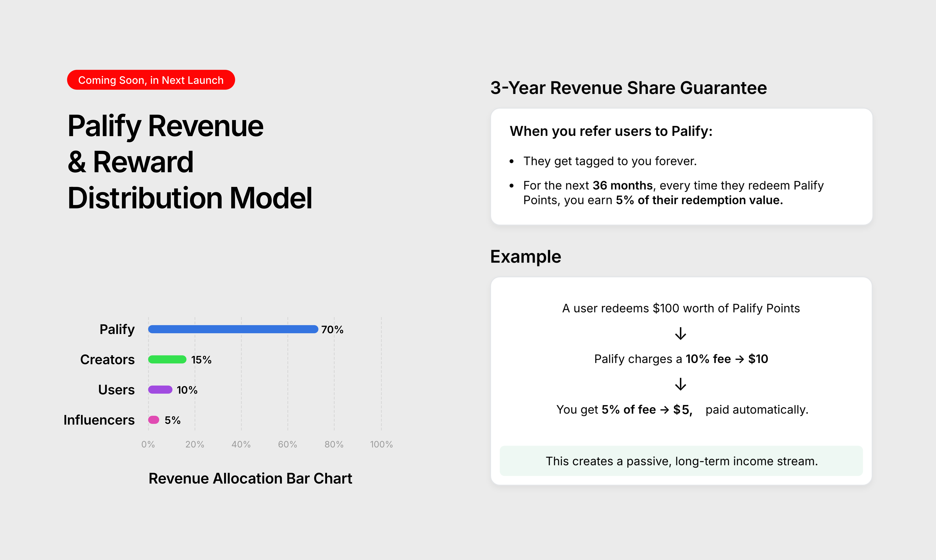Click the 100% axis label
Screen dimensions: 936x560
click(x=381, y=444)
